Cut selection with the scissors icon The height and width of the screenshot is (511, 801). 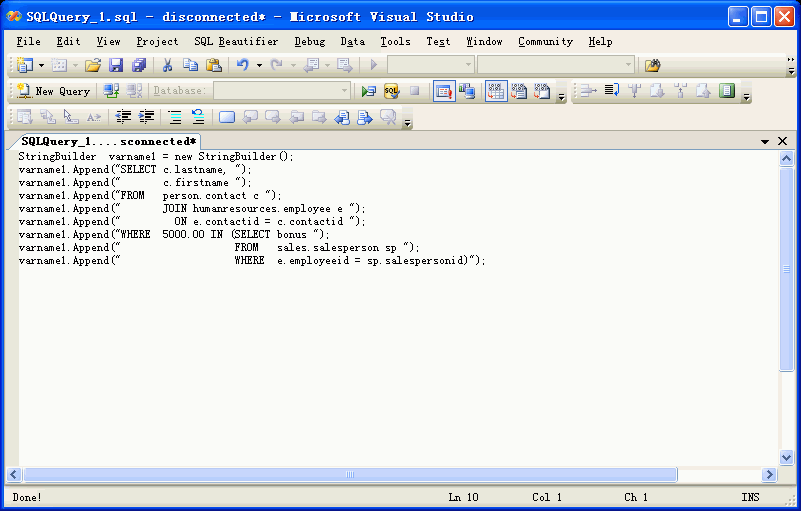(167, 65)
